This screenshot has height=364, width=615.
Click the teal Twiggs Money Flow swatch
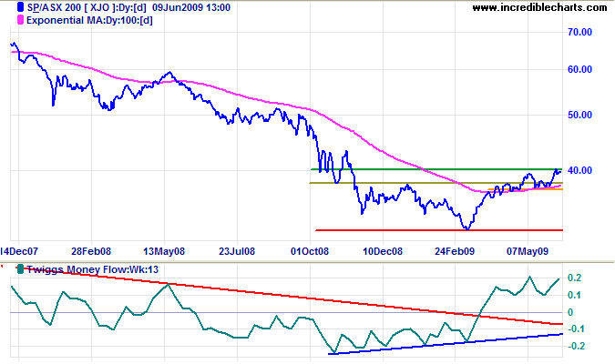[20, 269]
